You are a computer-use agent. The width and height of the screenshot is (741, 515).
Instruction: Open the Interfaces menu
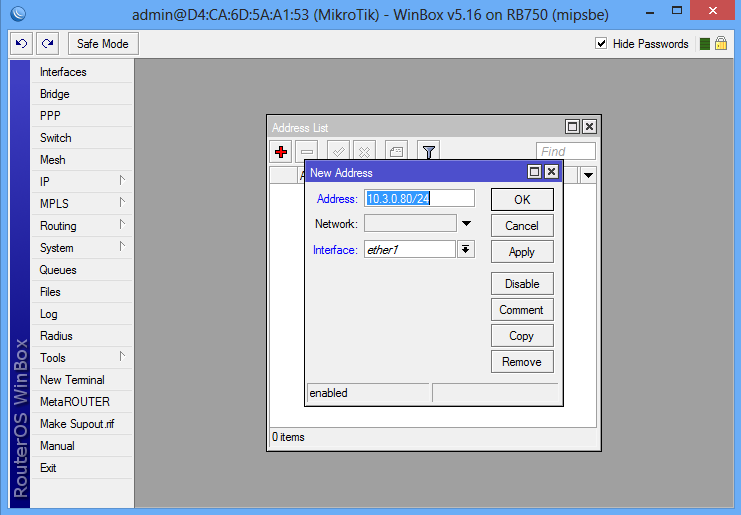click(x=82, y=72)
